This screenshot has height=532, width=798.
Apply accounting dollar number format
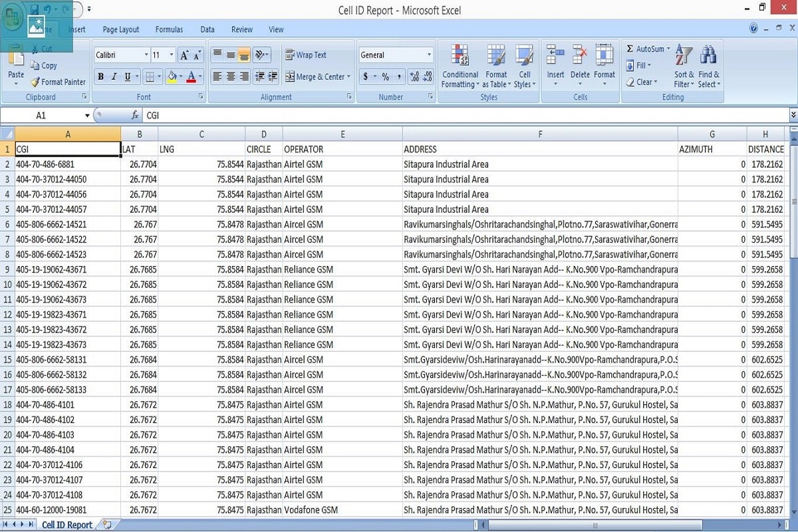click(x=365, y=76)
